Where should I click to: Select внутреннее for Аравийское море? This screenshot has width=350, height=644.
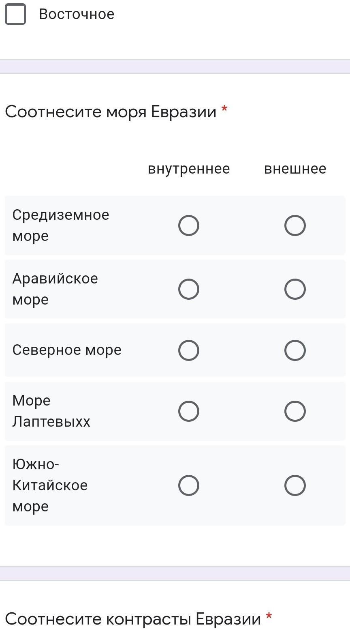[x=189, y=289]
